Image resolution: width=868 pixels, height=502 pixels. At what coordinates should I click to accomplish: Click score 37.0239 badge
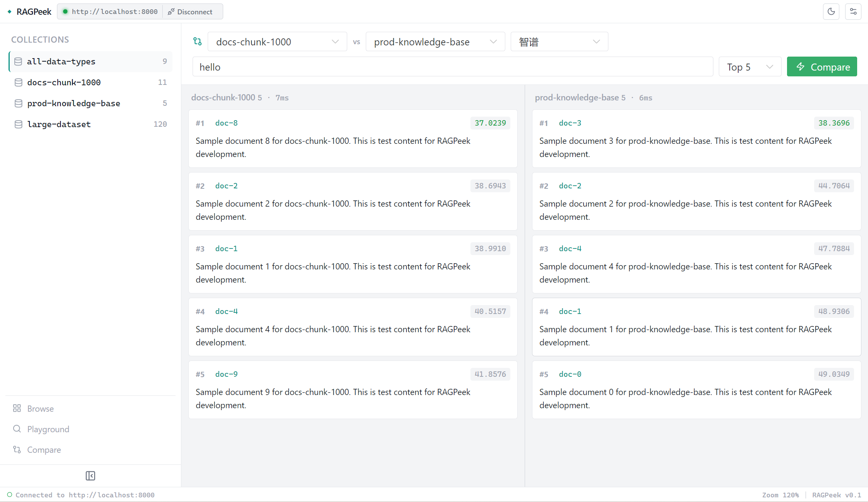(x=490, y=123)
